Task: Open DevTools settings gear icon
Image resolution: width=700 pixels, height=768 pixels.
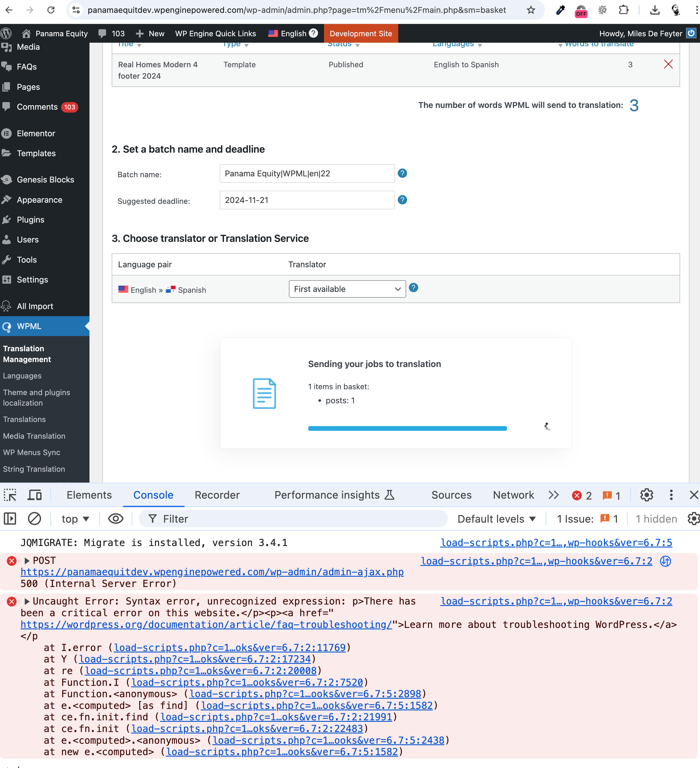Action: [x=646, y=495]
